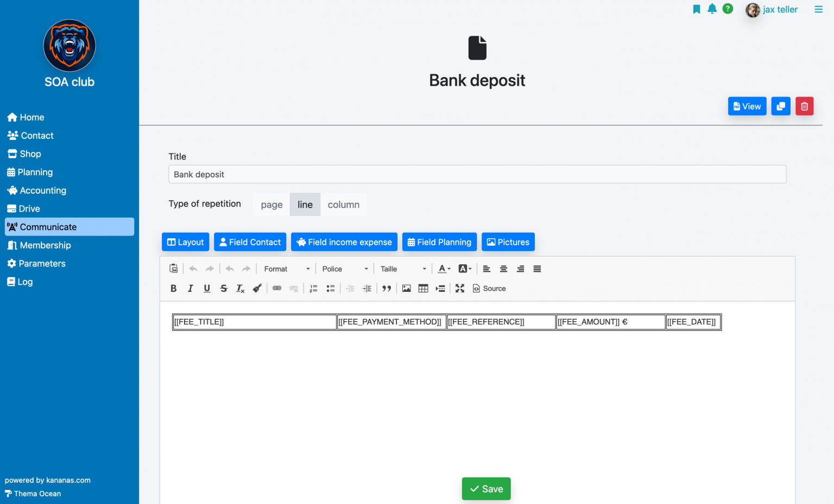
Task: Apply italic formatting in editor toolbar
Action: tap(191, 289)
